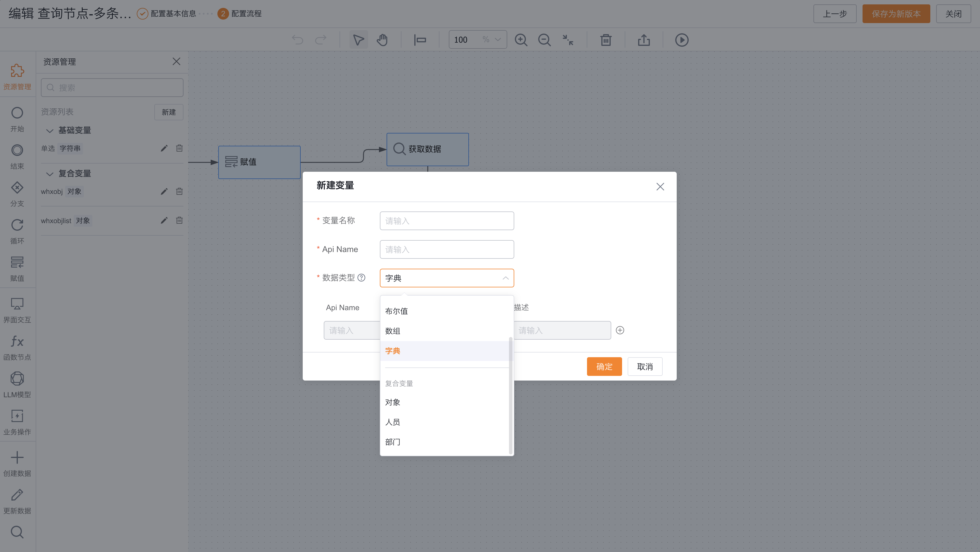Run the flow with the play icon
The image size is (980, 552).
click(x=682, y=39)
